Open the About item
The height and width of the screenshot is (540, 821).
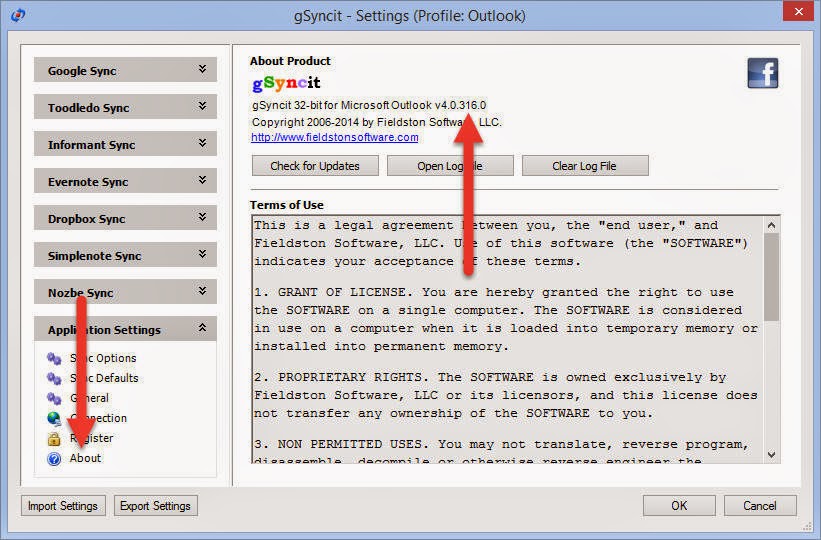point(85,458)
